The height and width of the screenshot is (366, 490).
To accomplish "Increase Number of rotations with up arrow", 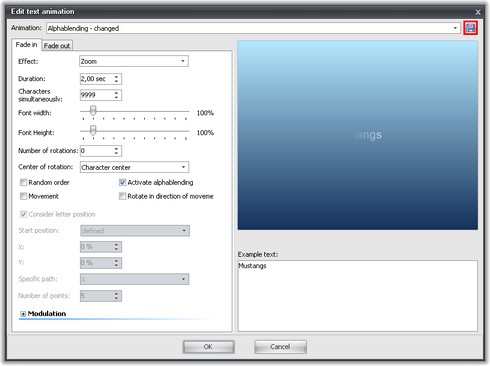I will tap(116, 148).
